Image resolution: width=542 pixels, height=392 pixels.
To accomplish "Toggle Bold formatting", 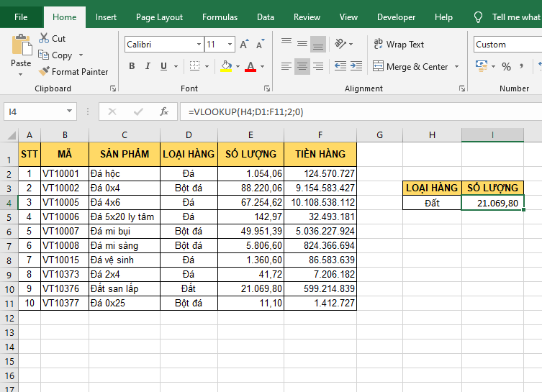I will tap(132, 66).
